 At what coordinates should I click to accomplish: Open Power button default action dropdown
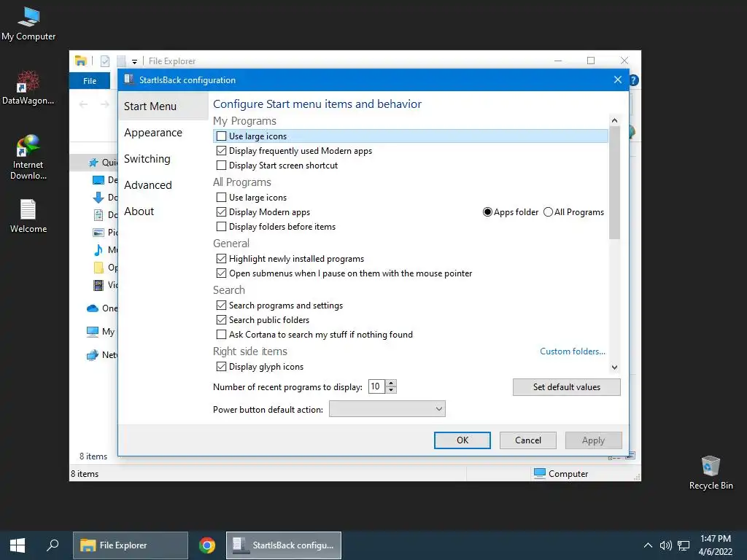[387, 409]
